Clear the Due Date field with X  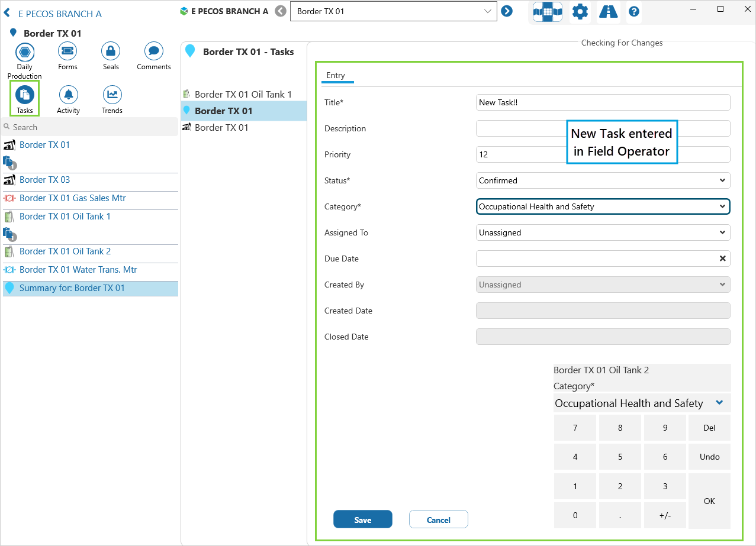pos(722,259)
